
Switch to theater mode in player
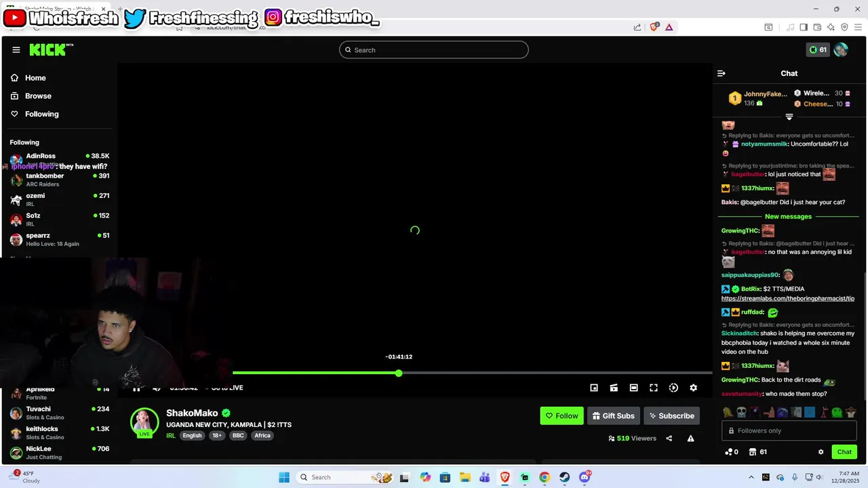(633, 388)
